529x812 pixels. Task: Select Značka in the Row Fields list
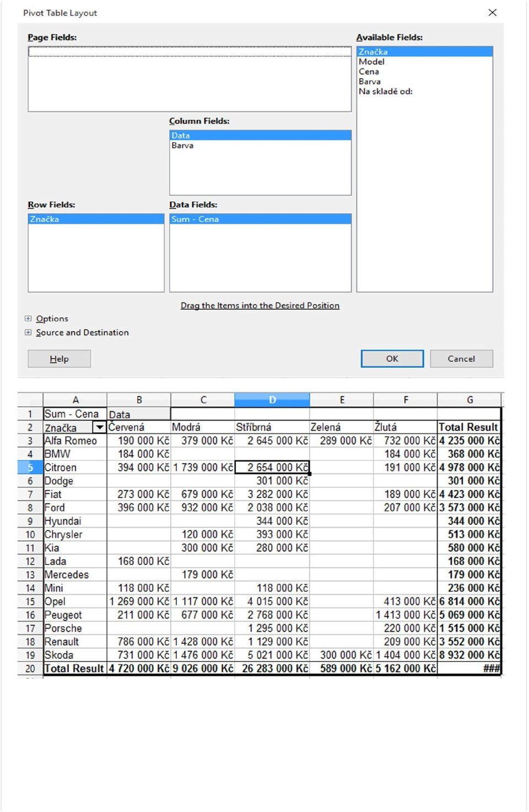96,219
